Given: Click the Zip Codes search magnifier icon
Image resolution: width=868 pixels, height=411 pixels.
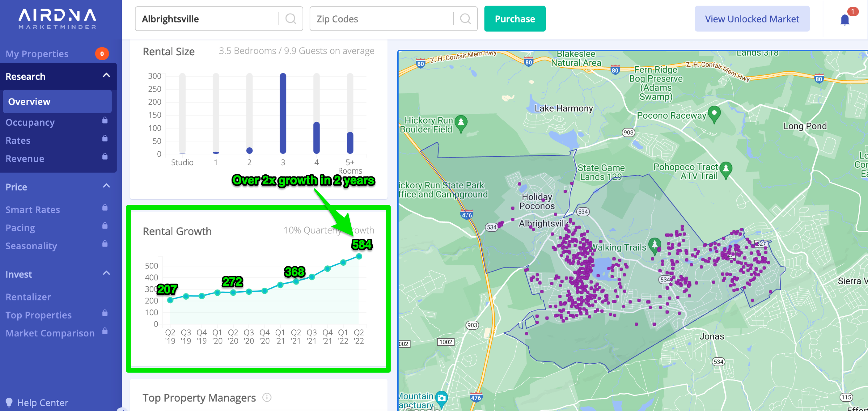Looking at the screenshot, I should [x=465, y=19].
